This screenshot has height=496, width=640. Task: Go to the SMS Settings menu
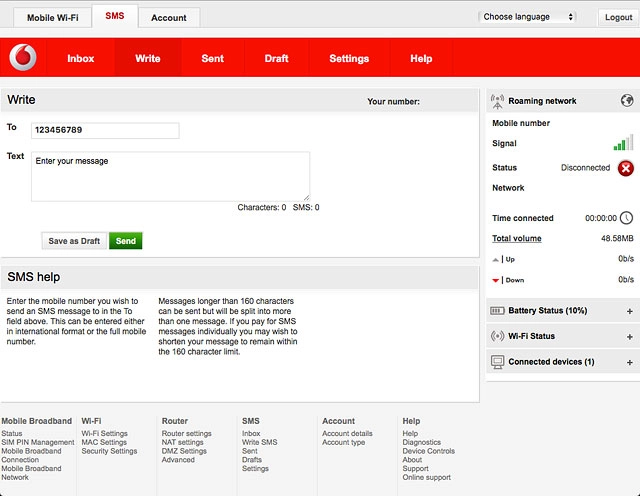pyautogui.click(x=349, y=59)
